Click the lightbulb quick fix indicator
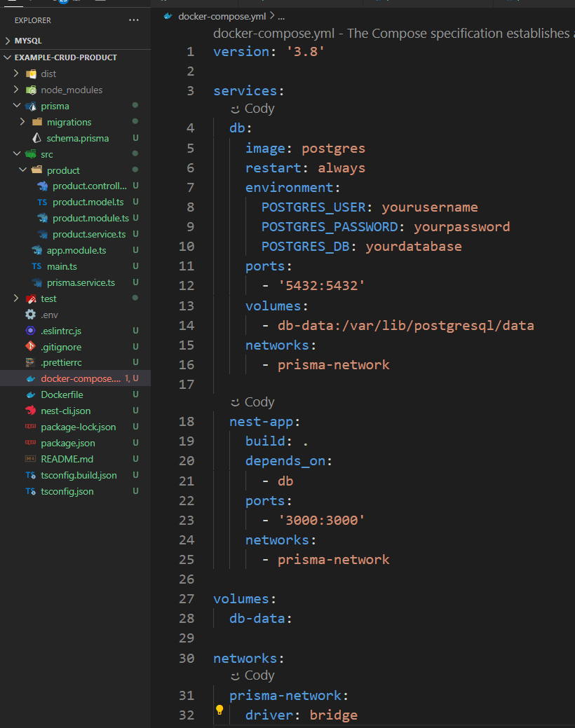The height and width of the screenshot is (728, 575). click(219, 709)
